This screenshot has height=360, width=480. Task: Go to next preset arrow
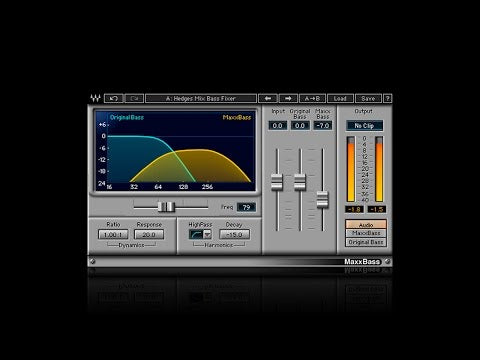pyautogui.click(x=288, y=98)
